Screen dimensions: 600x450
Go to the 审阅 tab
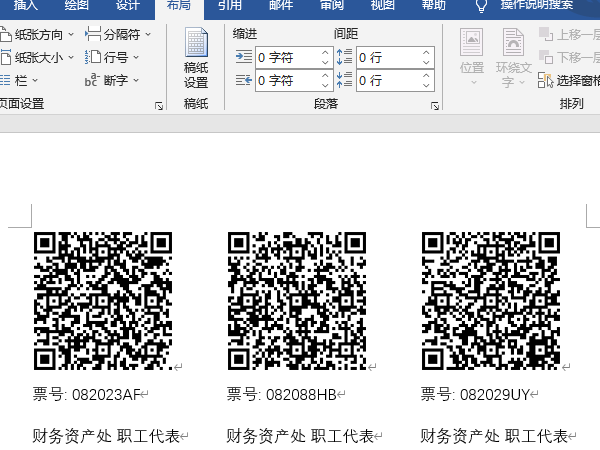pos(332,5)
